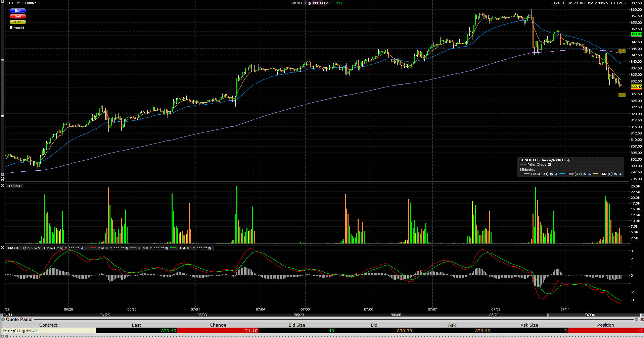Click the MACD panel label
This screenshot has width=644, height=338.
(x=13, y=248)
